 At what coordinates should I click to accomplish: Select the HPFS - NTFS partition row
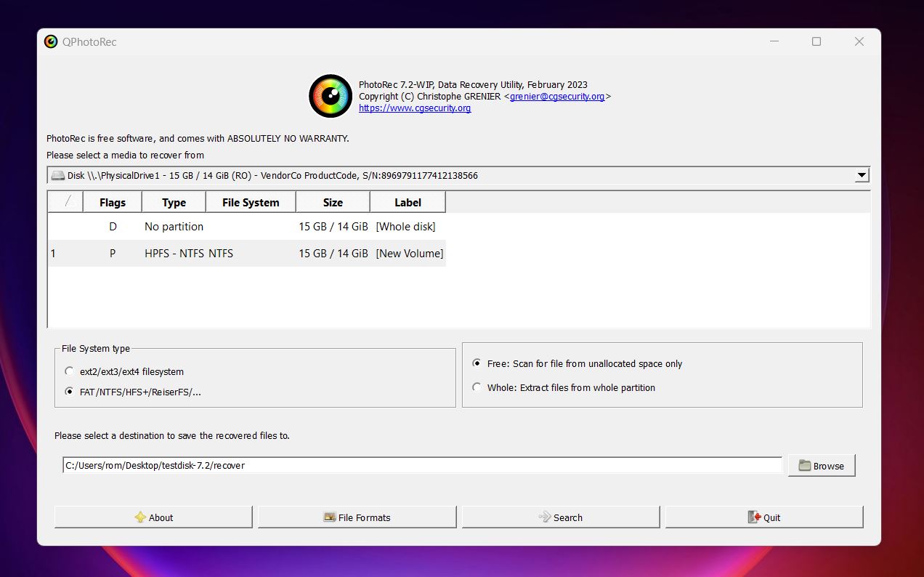[247, 254]
